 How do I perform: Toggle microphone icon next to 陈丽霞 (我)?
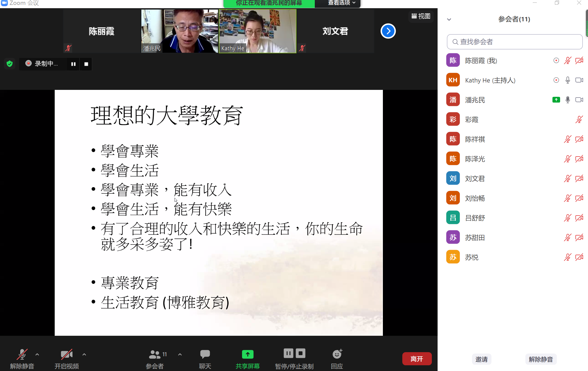click(567, 61)
